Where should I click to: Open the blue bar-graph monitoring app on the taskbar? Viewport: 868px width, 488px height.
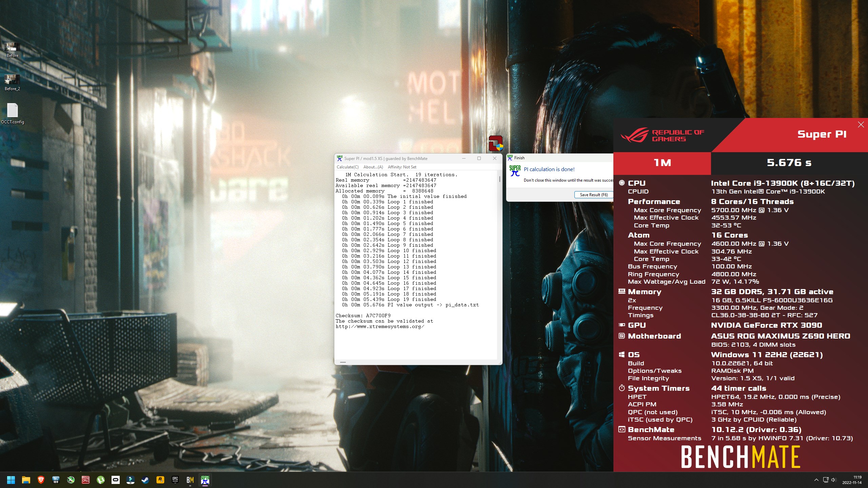56,480
